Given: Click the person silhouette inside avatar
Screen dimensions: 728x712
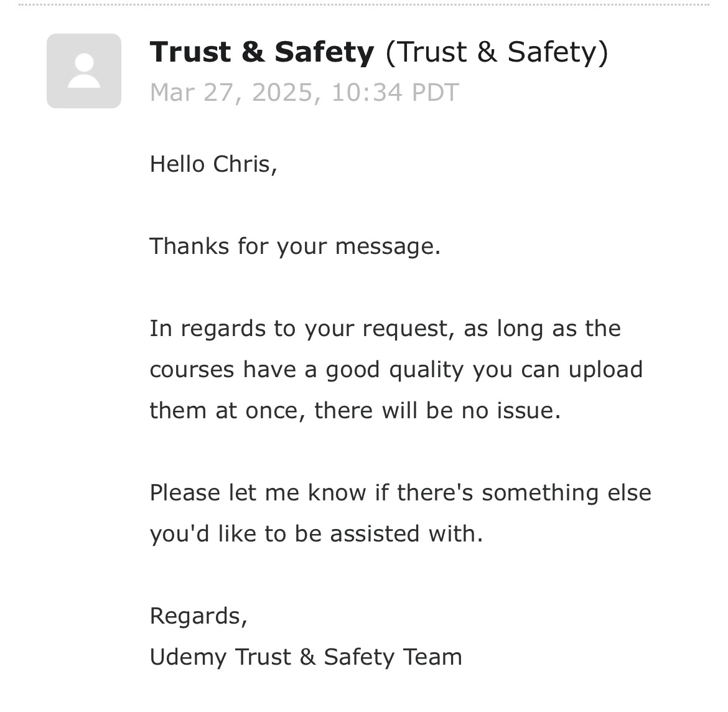Looking at the screenshot, I should click(x=84, y=70).
